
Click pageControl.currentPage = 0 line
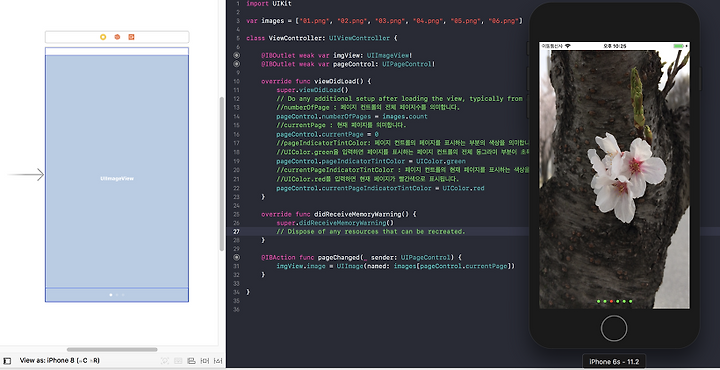pos(327,135)
